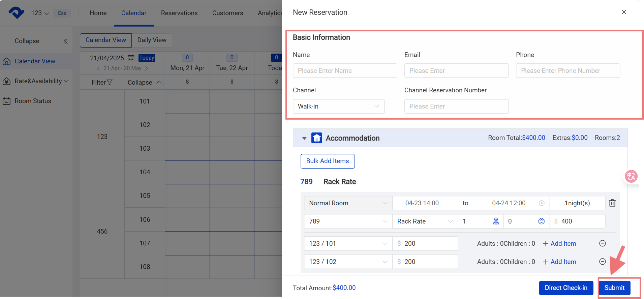
Task: Open the Channel Walk-in dropdown
Action: tap(338, 106)
